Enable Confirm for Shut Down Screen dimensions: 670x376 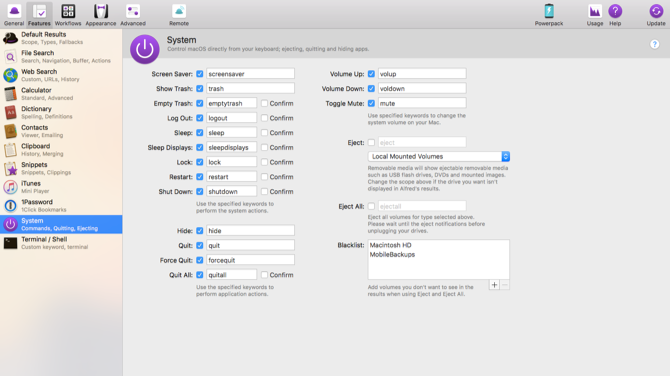[264, 191]
